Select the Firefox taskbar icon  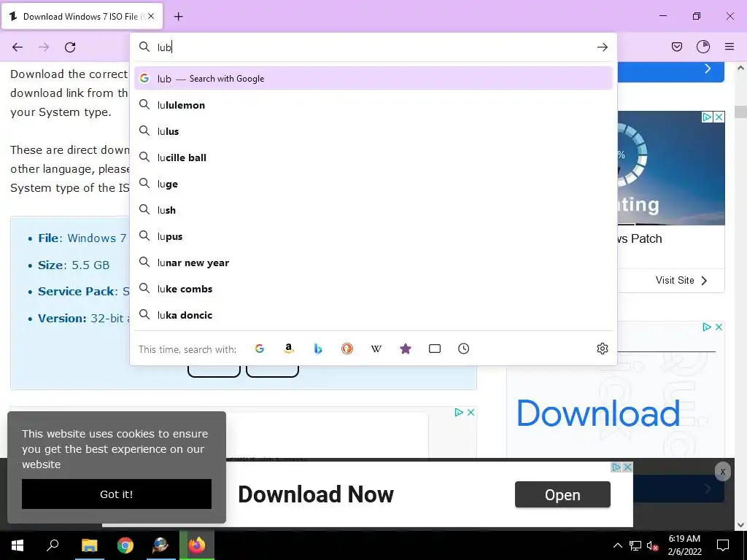click(196, 545)
